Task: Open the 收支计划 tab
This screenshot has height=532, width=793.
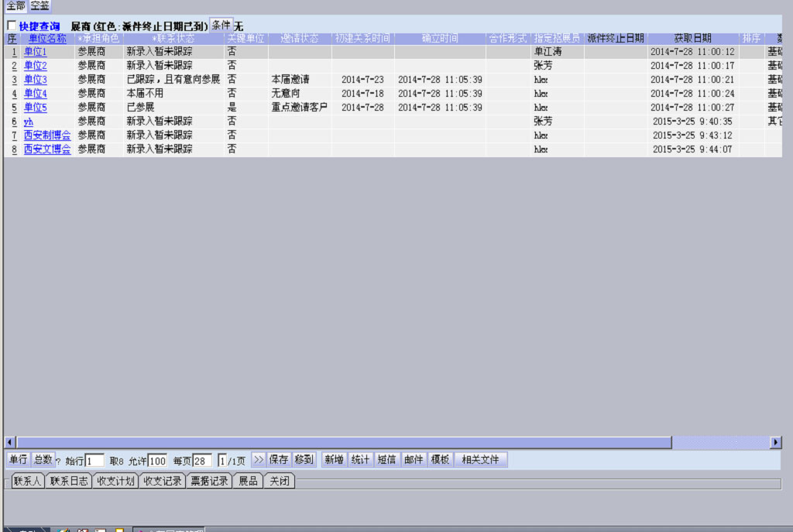Action: coord(115,481)
